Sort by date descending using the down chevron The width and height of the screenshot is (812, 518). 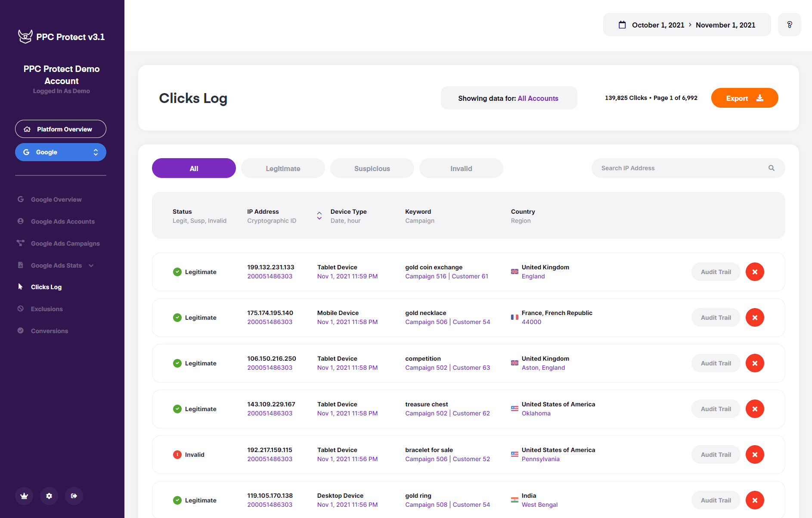pyautogui.click(x=319, y=219)
